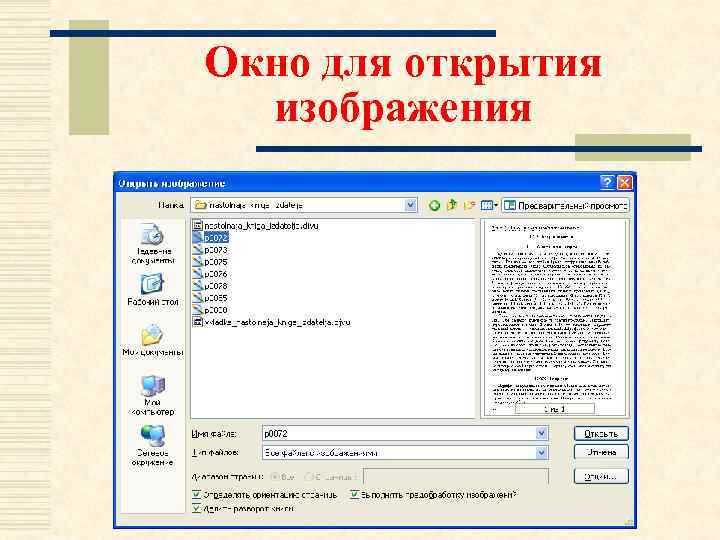Close the Open Image dialog

(624, 182)
